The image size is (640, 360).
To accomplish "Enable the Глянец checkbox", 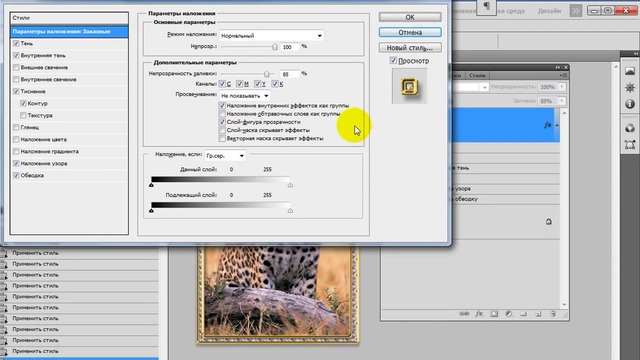I will tap(16, 127).
